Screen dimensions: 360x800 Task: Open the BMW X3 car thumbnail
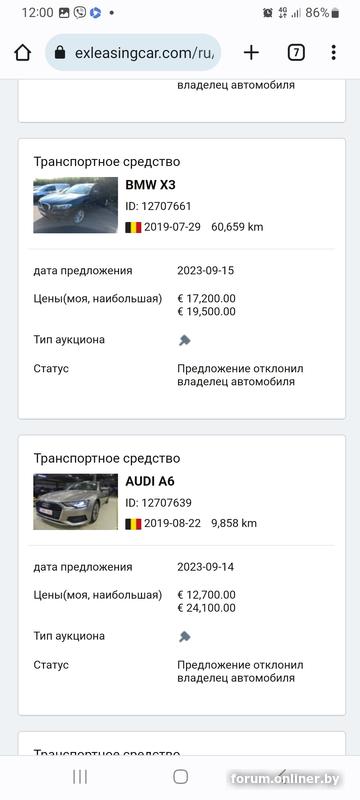pyautogui.click(x=75, y=205)
